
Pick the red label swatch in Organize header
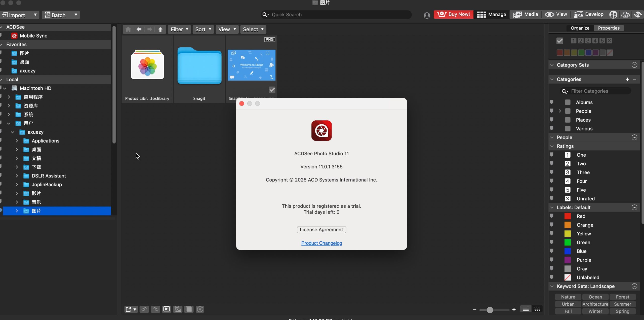[x=560, y=53]
